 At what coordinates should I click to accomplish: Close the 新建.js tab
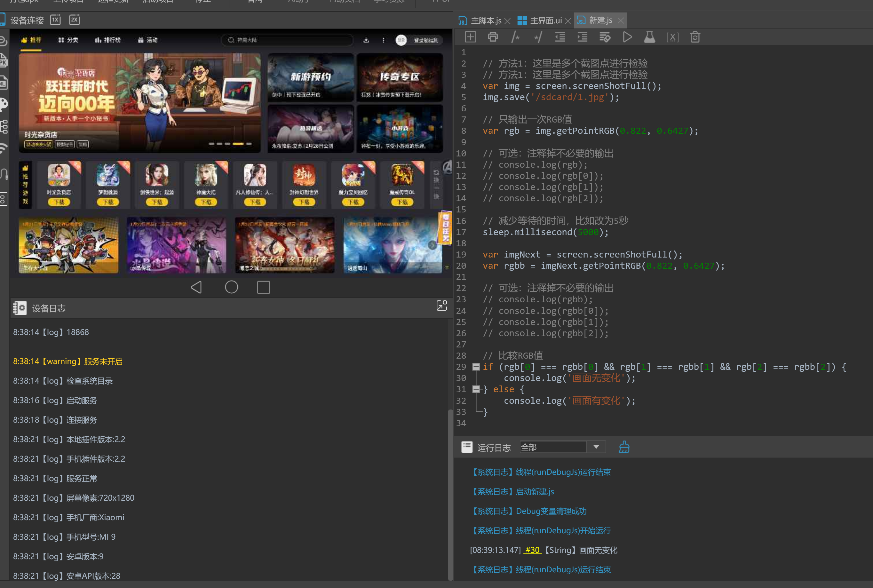(x=621, y=20)
